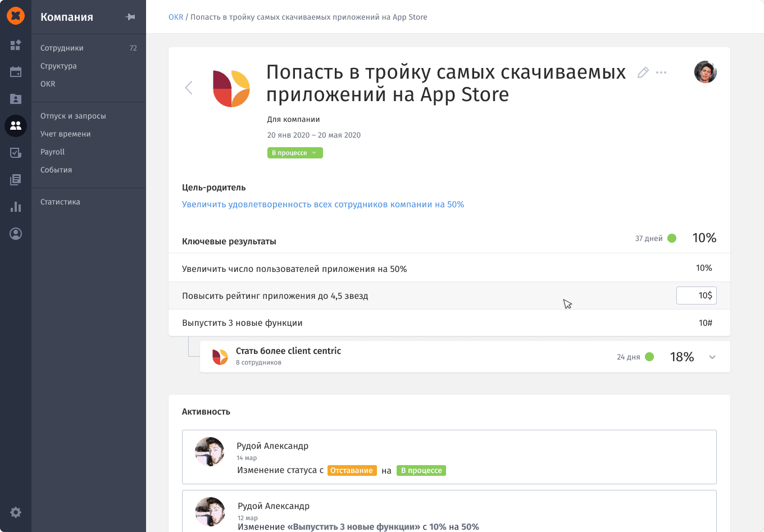Open parent goal Увеличить удовлетворенность link
The height and width of the screenshot is (532, 764).
tap(323, 204)
